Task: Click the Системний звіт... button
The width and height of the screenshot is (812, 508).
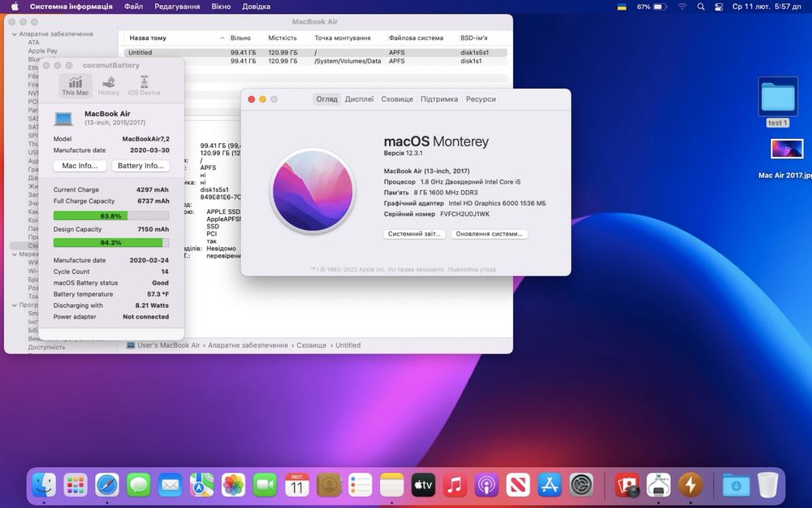Action: [x=414, y=234]
